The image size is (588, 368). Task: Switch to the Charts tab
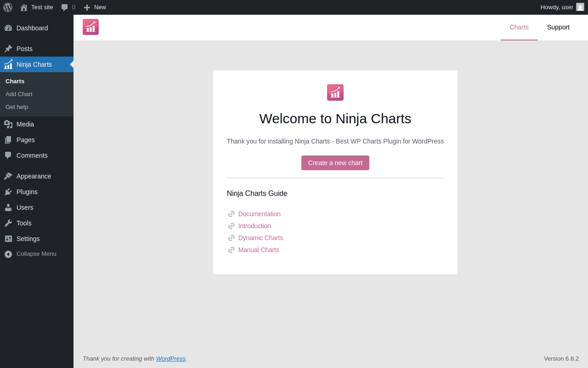pos(519,27)
